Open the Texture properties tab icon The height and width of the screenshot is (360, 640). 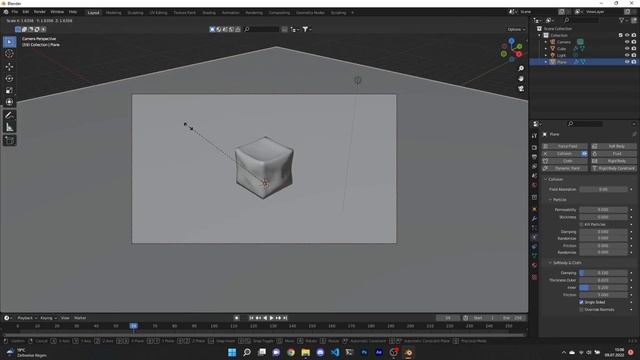tap(534, 277)
